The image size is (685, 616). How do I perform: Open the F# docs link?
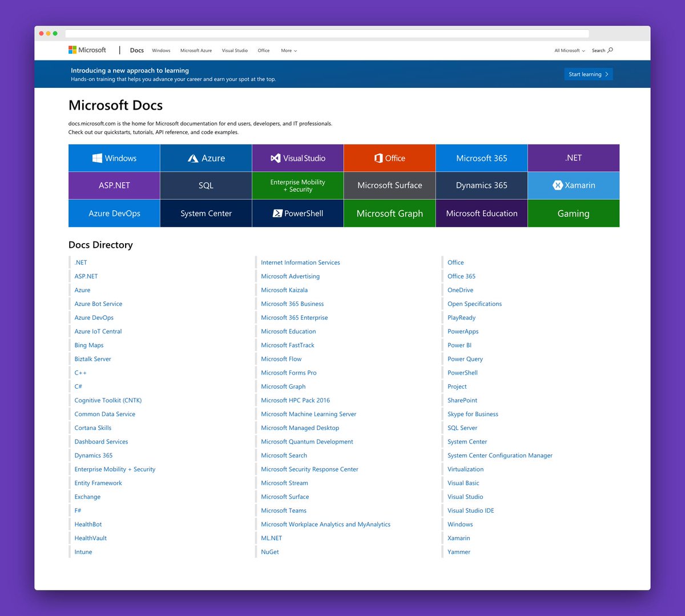tap(78, 510)
